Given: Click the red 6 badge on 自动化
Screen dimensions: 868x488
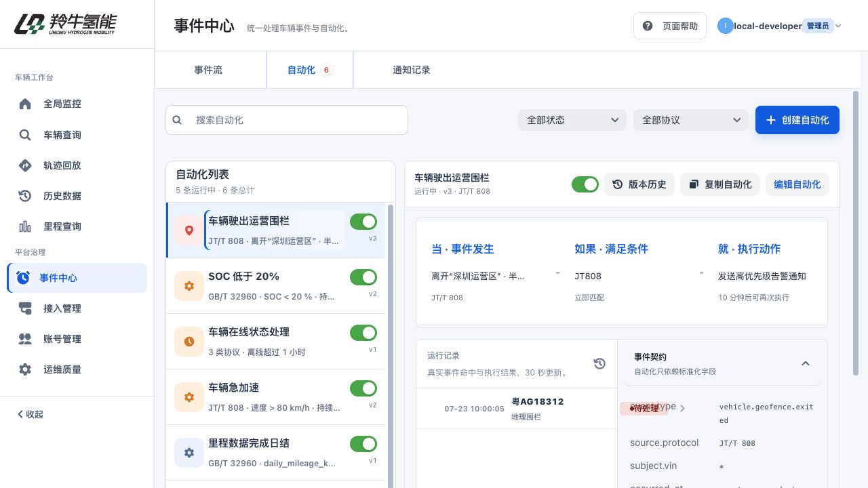Looking at the screenshot, I should pyautogui.click(x=327, y=70).
